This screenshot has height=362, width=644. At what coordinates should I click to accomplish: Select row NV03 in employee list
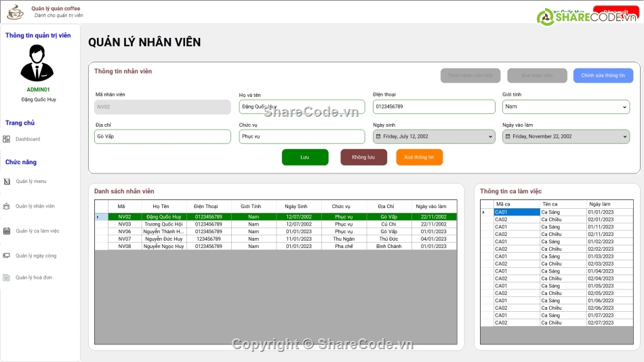pyautogui.click(x=276, y=224)
